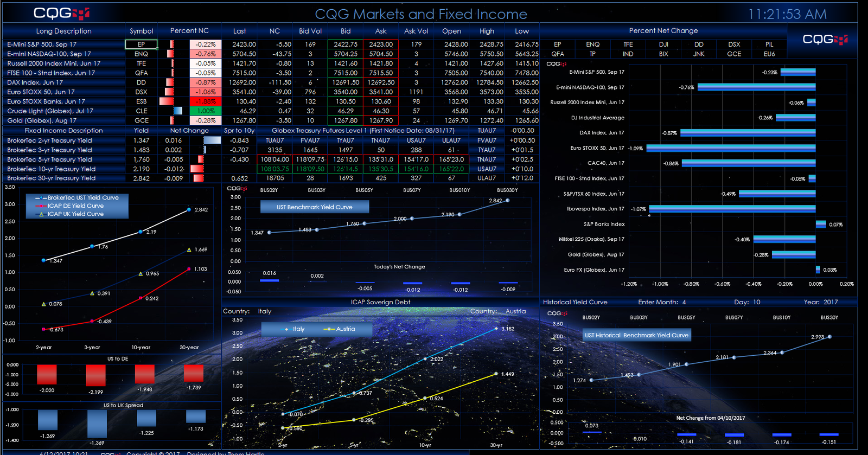Click the 3.162 Italy 30-yr data point
This screenshot has height=455, width=868.
point(496,329)
